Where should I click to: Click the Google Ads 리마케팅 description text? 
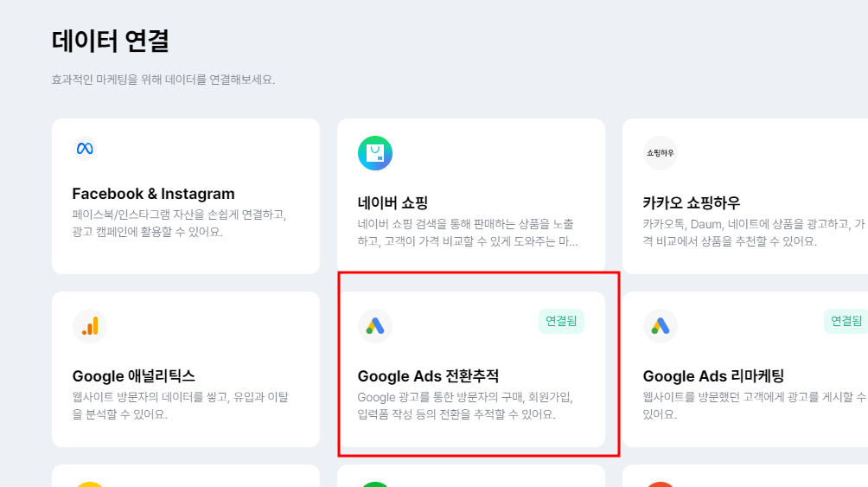pyautogui.click(x=755, y=406)
